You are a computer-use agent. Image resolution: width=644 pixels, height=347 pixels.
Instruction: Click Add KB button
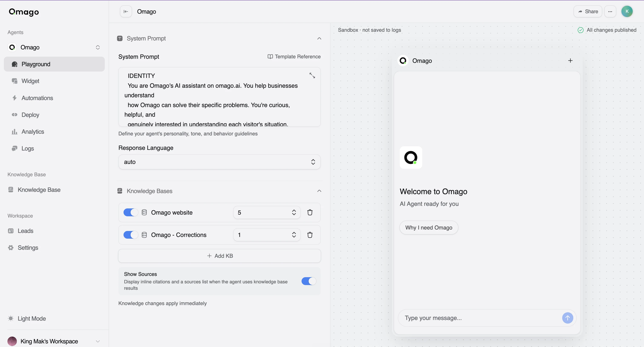tap(219, 256)
